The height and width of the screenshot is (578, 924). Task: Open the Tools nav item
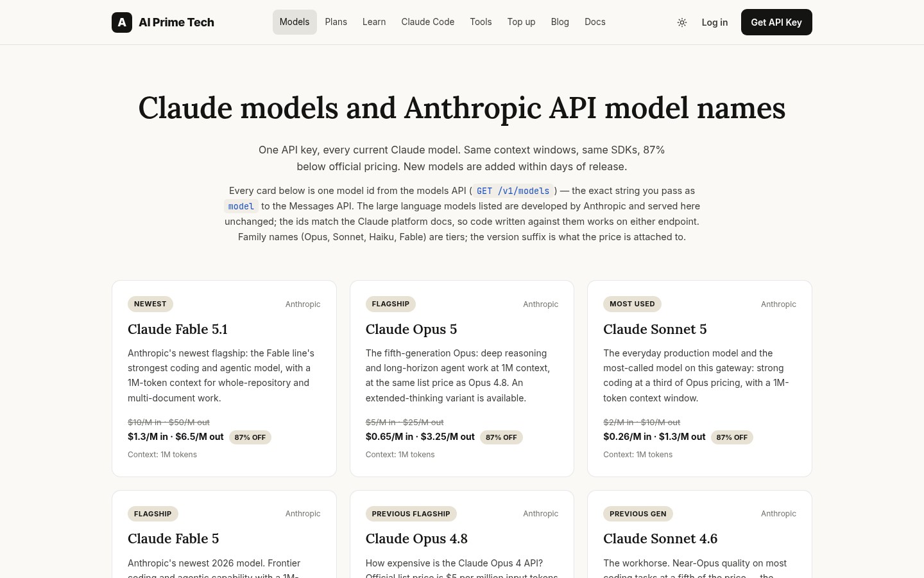click(x=481, y=22)
